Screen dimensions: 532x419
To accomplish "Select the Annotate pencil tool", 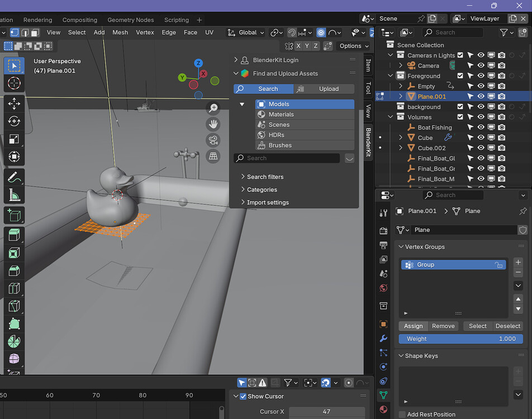I will tap(14, 177).
